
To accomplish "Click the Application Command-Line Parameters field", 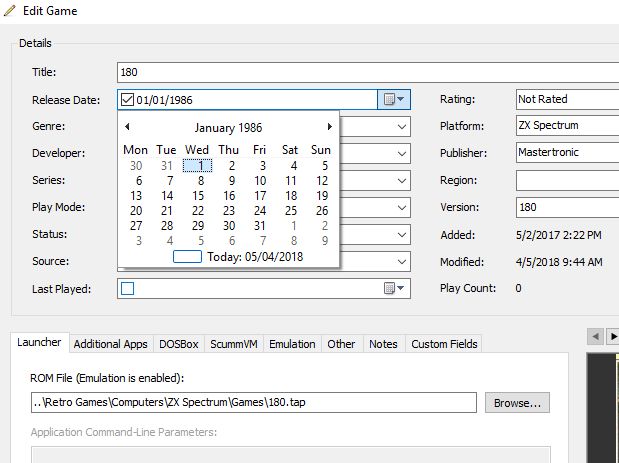I will 291,455.
